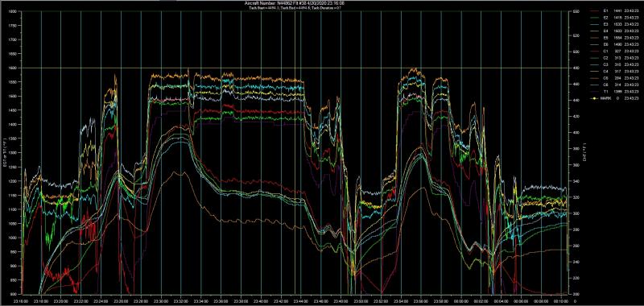
Task: Click the EGT or TIT vertical axis title
Action: click(x=3, y=153)
